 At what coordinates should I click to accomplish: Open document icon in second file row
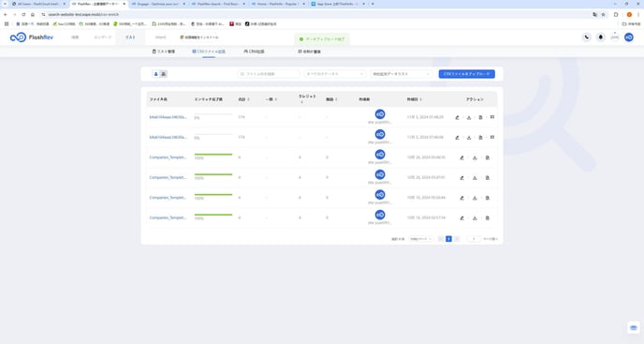coord(480,138)
